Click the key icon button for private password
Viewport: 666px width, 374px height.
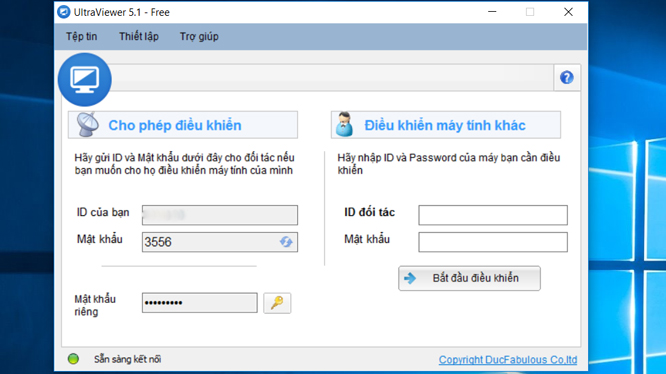(x=277, y=303)
